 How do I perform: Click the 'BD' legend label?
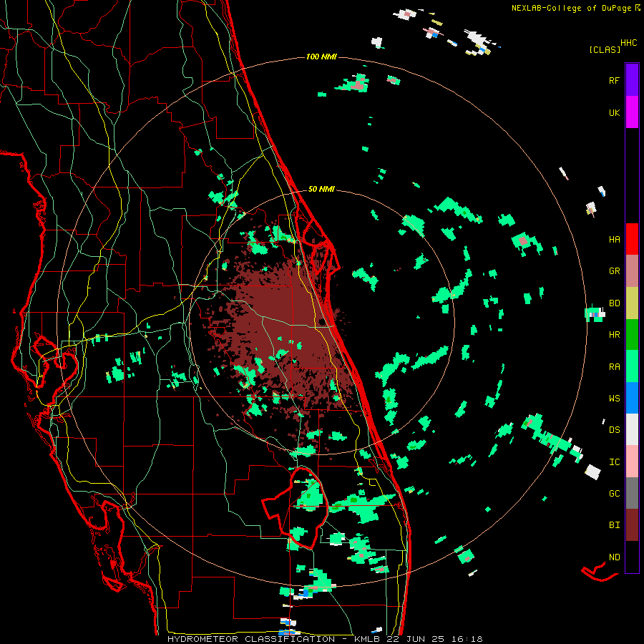(614, 303)
